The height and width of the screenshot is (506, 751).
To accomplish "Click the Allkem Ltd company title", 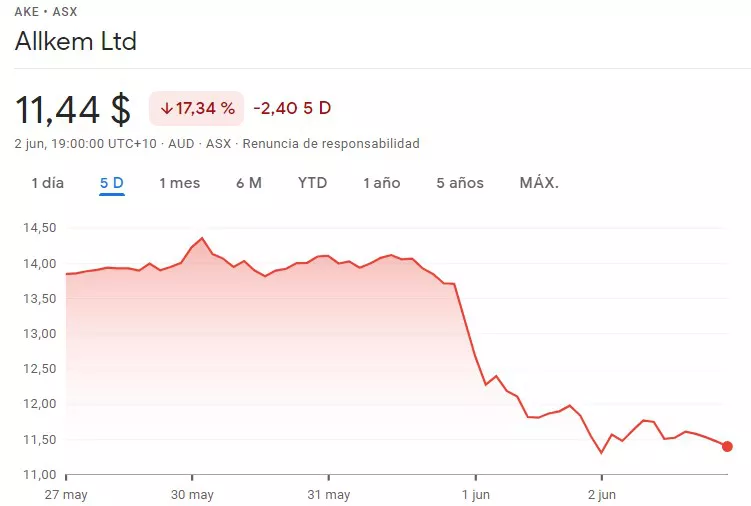I will (x=75, y=42).
